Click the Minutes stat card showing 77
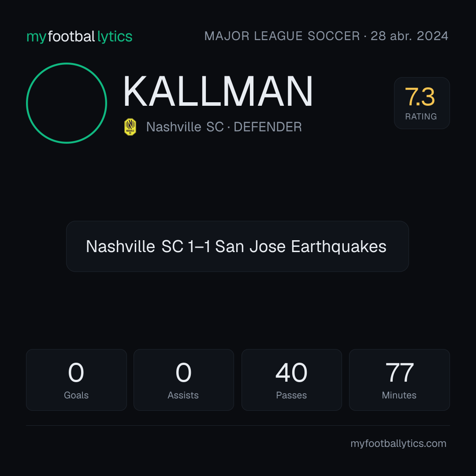This screenshot has height=476, width=476. (x=399, y=380)
